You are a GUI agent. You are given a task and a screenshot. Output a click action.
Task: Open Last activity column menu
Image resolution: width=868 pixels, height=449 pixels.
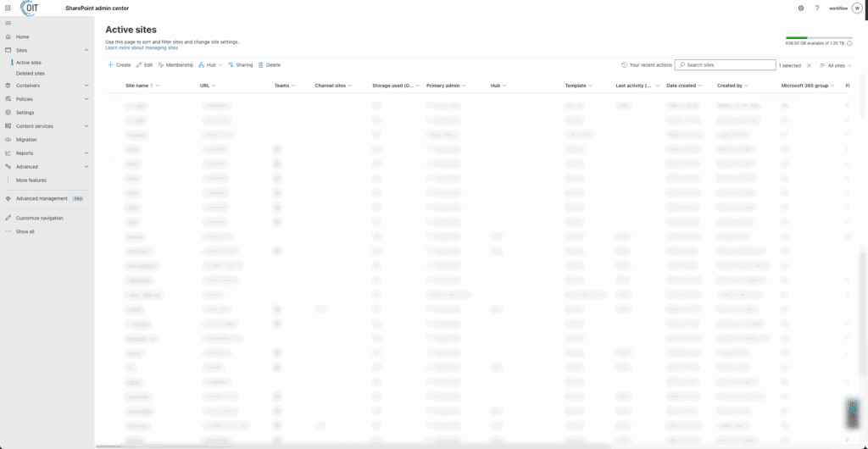tap(637, 86)
